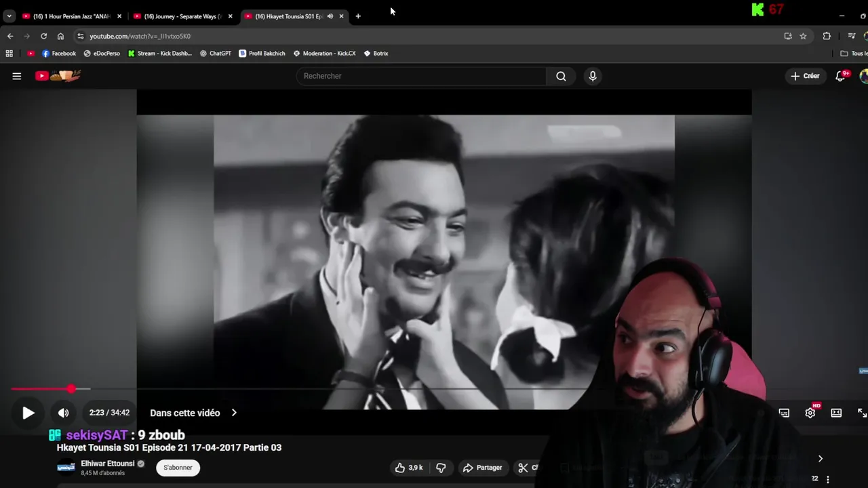Start voice search with the microphone icon
868x488 pixels.
click(593, 76)
